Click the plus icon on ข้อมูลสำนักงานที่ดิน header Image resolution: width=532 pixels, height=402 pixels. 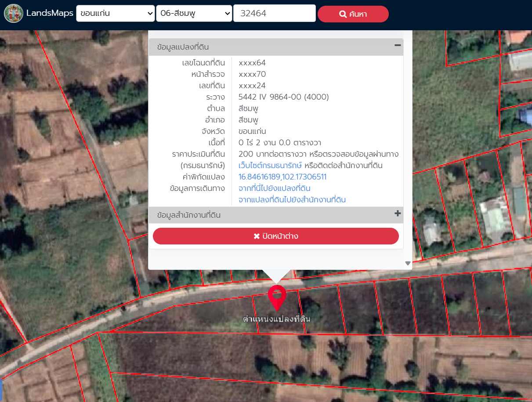(x=397, y=214)
